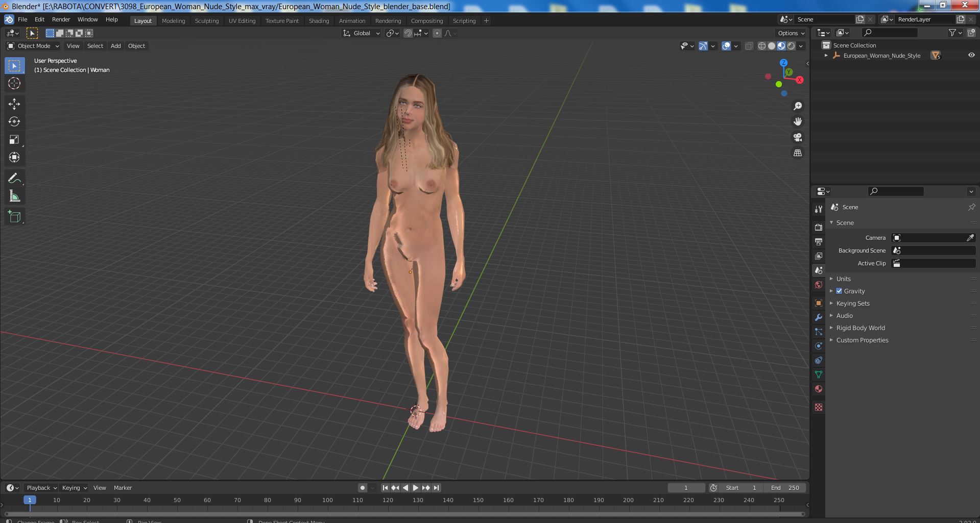
Task: Open the Global transform orientation dropdown
Action: 362,33
